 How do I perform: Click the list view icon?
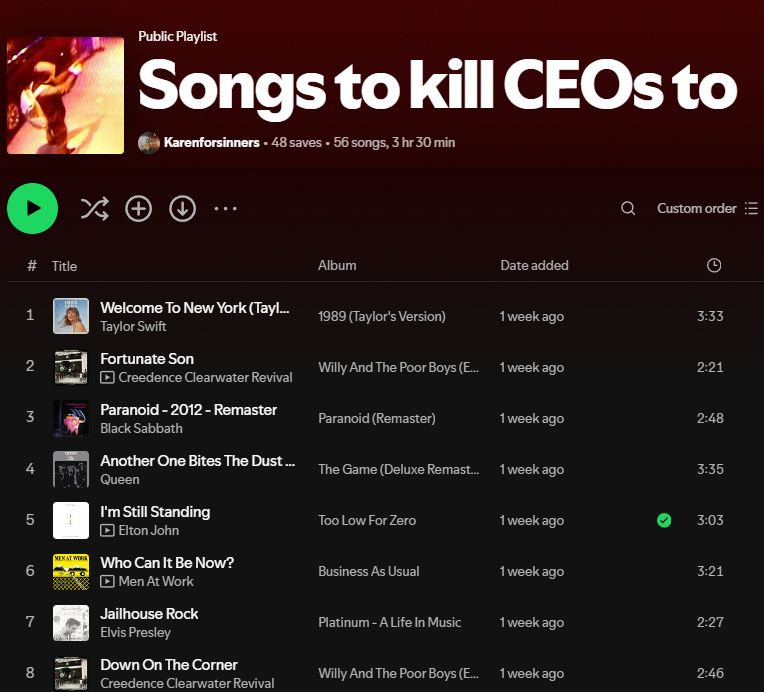coord(751,209)
